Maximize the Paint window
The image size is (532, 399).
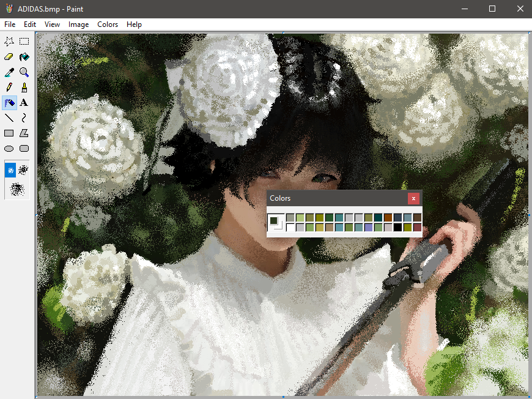coord(492,9)
